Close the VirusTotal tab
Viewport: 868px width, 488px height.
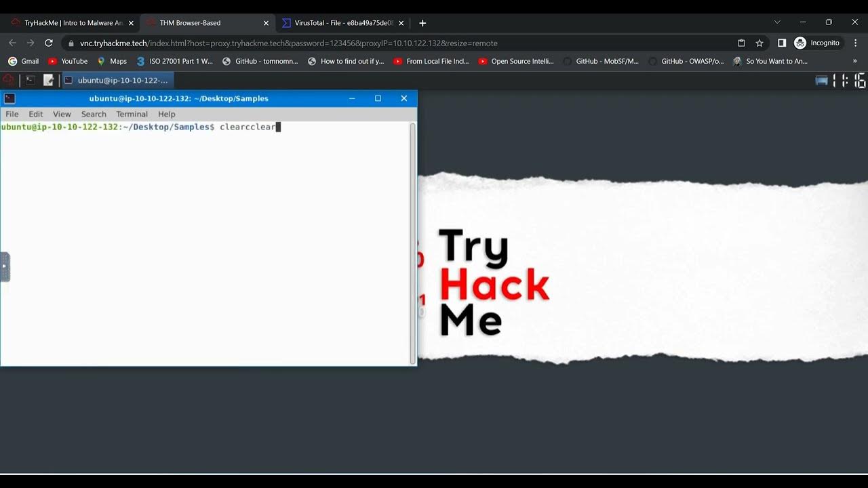(401, 23)
